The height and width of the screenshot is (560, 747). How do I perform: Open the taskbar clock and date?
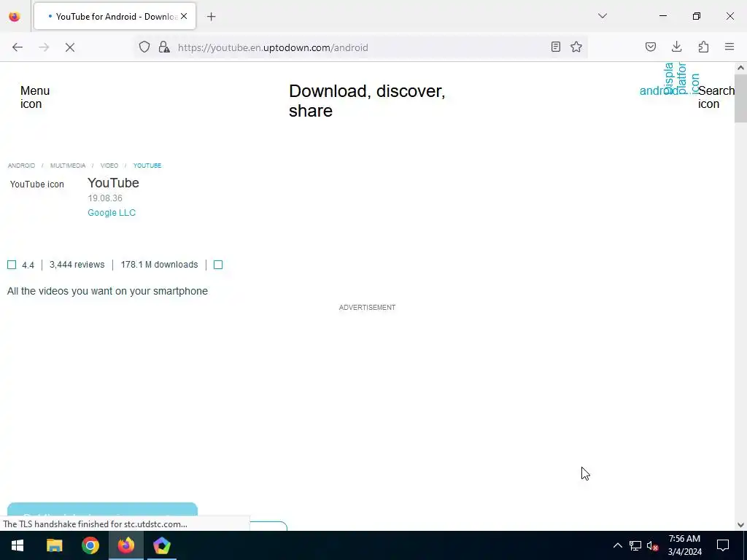click(x=684, y=545)
